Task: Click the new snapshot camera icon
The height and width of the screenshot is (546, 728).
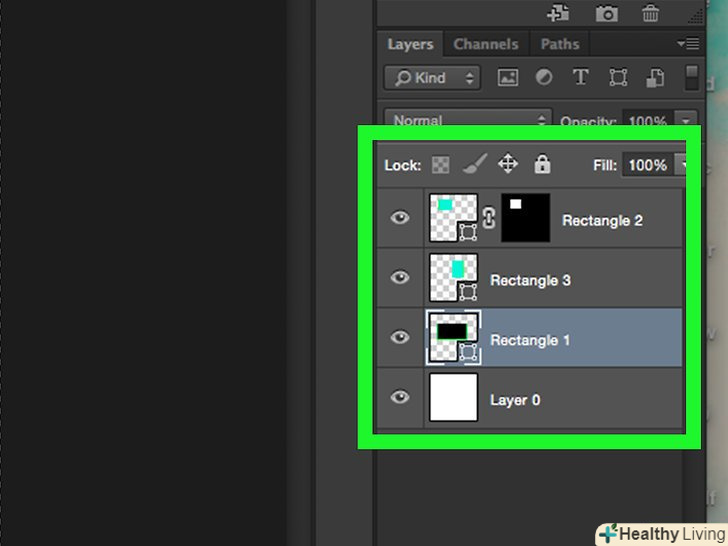Action: click(607, 13)
